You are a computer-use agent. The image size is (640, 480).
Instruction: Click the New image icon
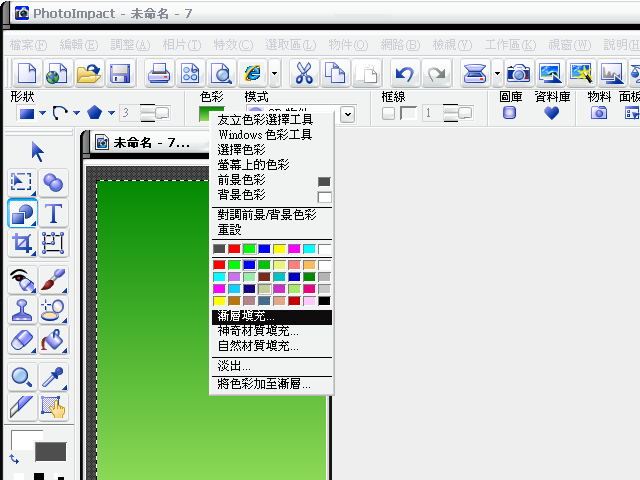[27, 73]
